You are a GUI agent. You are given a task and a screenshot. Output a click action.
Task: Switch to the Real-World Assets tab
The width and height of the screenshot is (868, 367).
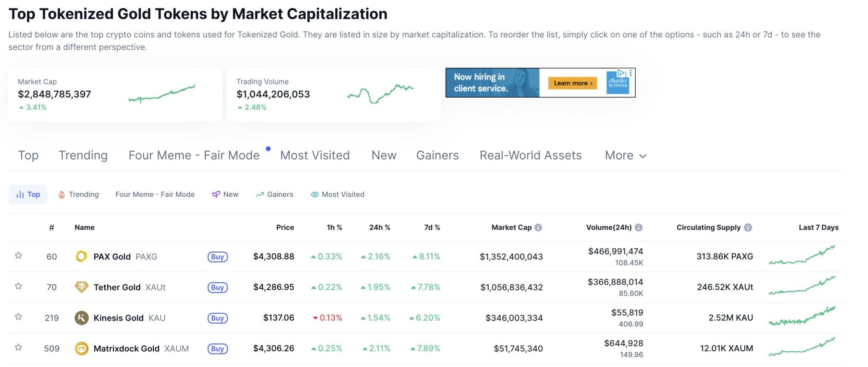coord(530,155)
